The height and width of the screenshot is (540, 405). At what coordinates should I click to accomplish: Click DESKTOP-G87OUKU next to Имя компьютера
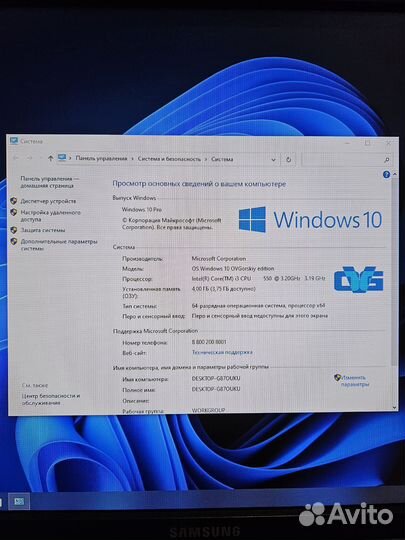[x=216, y=378]
